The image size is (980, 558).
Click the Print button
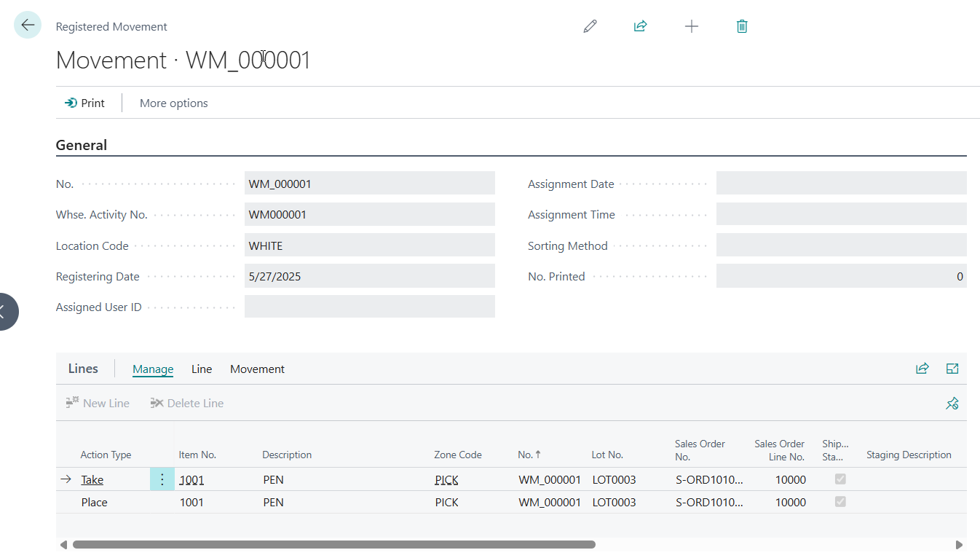tap(84, 103)
